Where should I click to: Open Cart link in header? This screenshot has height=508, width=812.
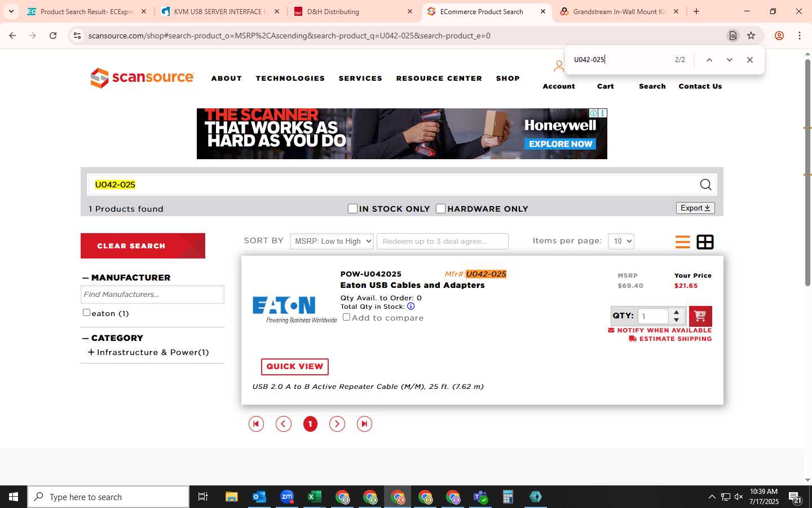coord(606,86)
